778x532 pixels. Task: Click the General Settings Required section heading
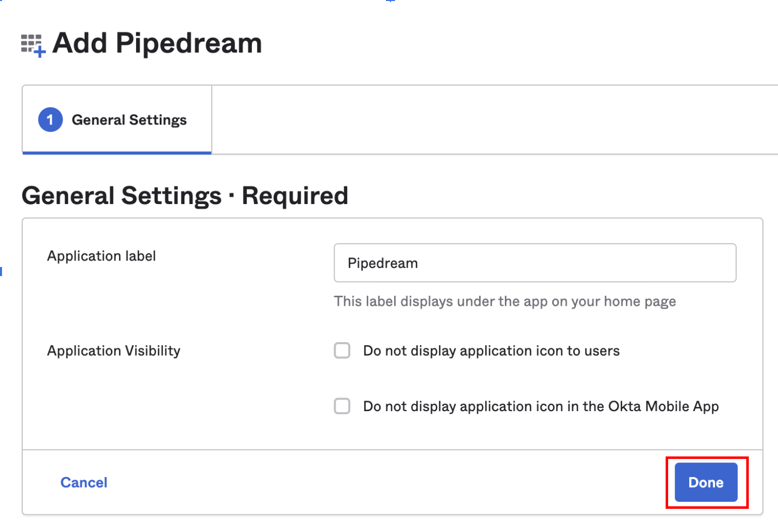pyautogui.click(x=184, y=195)
